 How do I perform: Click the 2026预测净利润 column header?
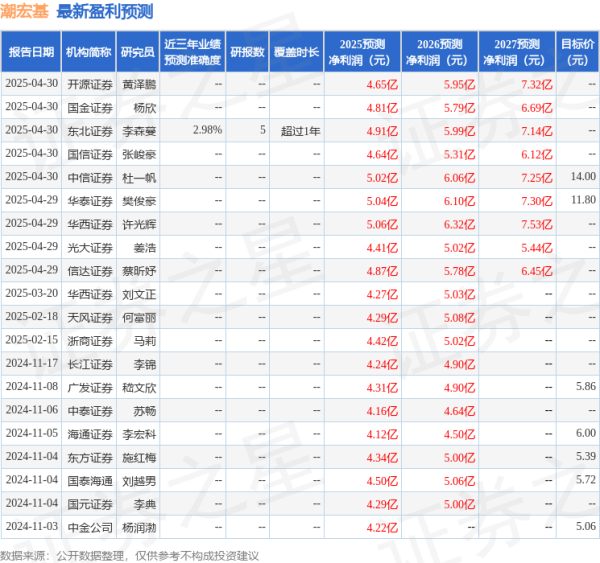[x=440, y=51]
